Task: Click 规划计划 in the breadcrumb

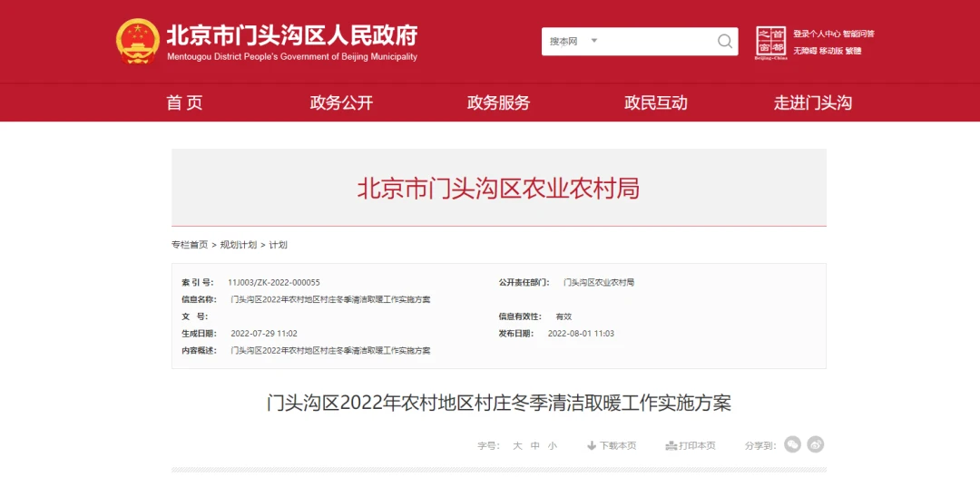Action: point(239,245)
